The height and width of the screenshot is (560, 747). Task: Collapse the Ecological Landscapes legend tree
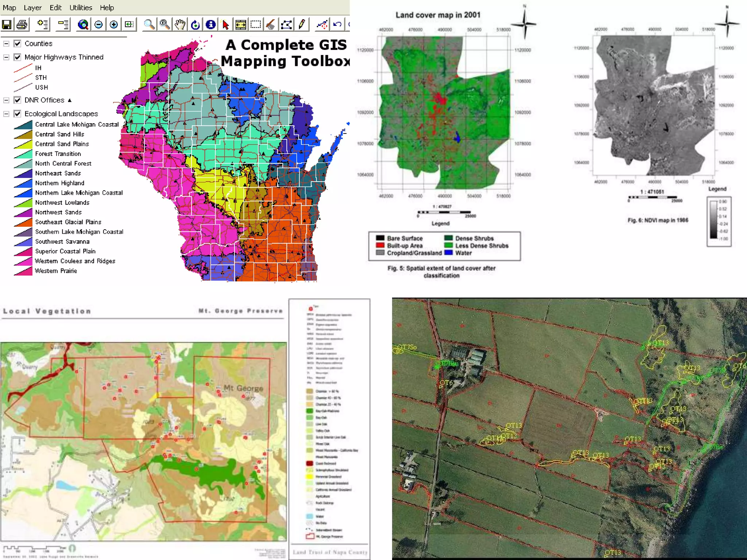(6, 114)
